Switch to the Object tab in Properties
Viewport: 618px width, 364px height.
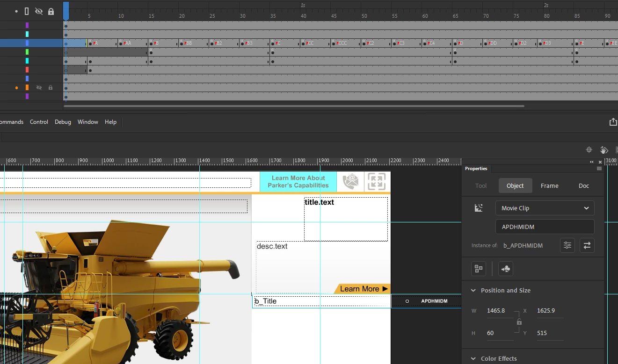pyautogui.click(x=515, y=186)
